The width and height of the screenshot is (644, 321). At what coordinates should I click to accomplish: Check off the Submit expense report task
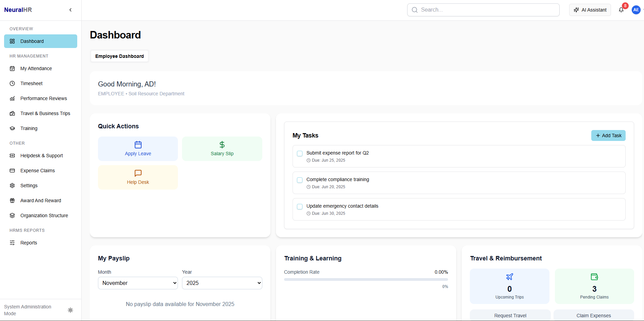tap(300, 154)
